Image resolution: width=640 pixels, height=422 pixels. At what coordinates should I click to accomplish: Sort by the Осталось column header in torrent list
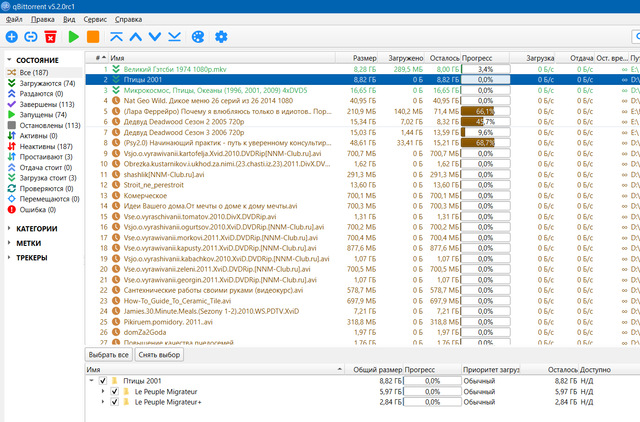[442, 58]
